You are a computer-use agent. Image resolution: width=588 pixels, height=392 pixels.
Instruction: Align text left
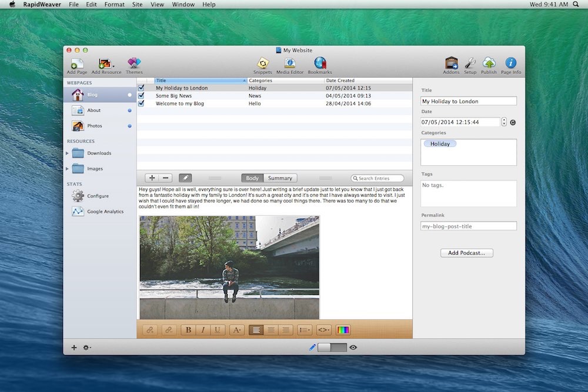(x=256, y=330)
